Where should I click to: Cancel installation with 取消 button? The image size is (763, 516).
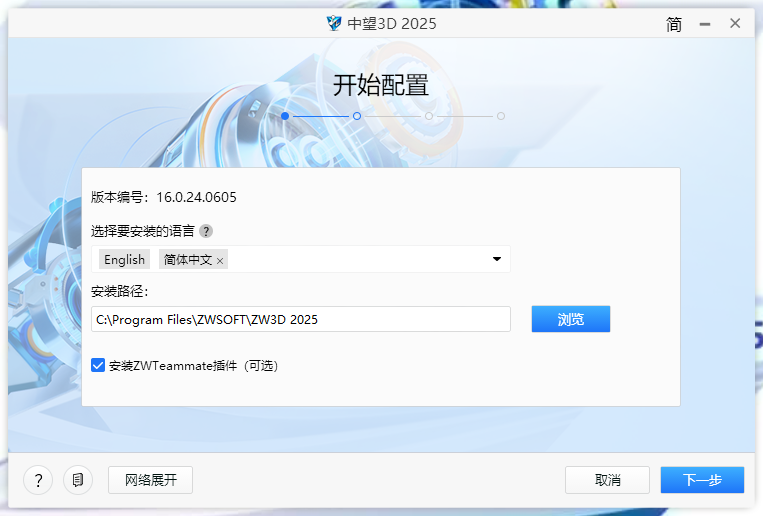(607, 480)
